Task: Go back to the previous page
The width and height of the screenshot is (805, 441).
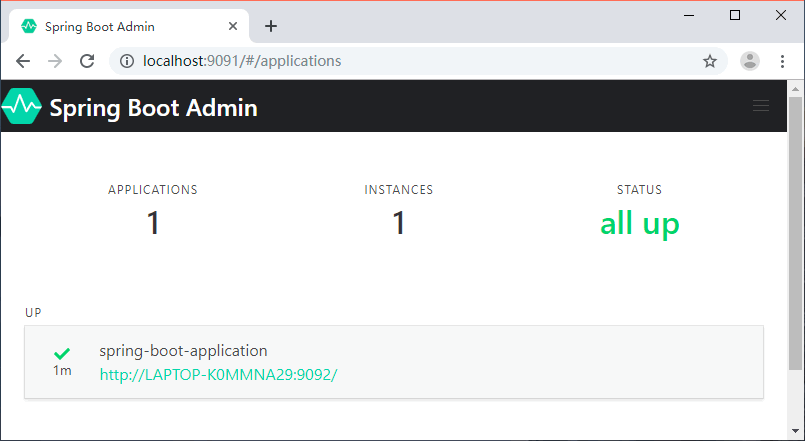Action: 23,61
